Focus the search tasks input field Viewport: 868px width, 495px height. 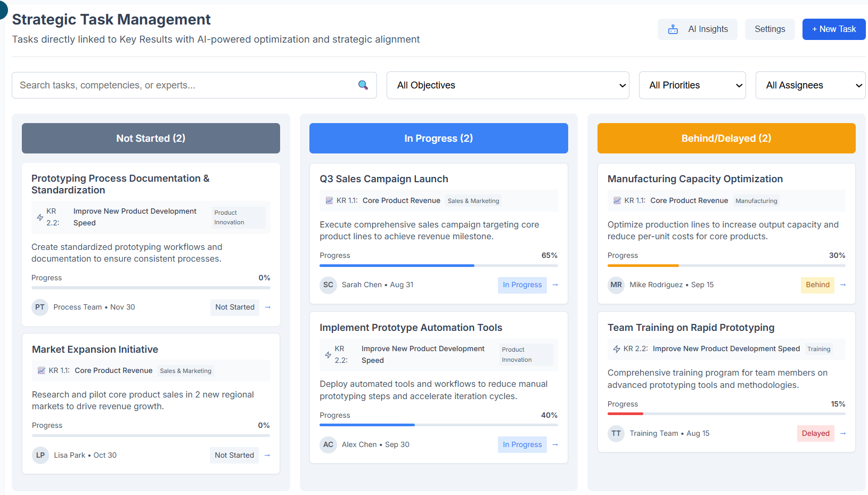pyautogui.click(x=186, y=85)
